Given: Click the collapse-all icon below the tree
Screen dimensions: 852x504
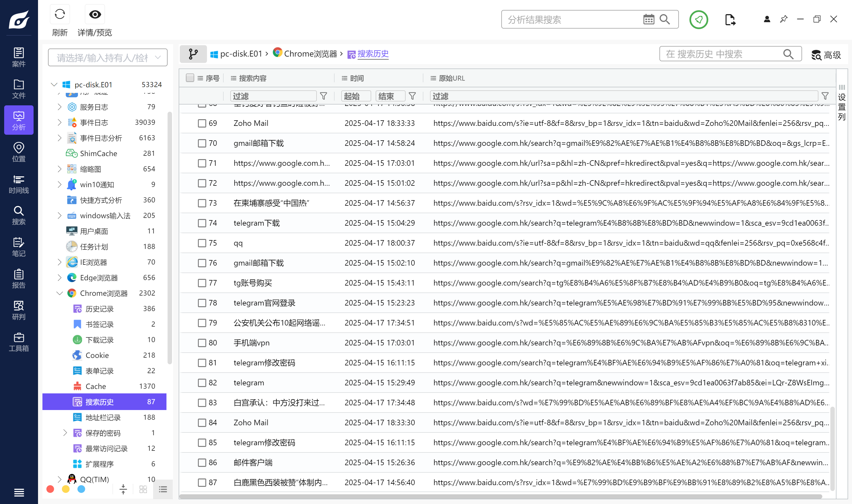Looking at the screenshot, I should tap(123, 489).
